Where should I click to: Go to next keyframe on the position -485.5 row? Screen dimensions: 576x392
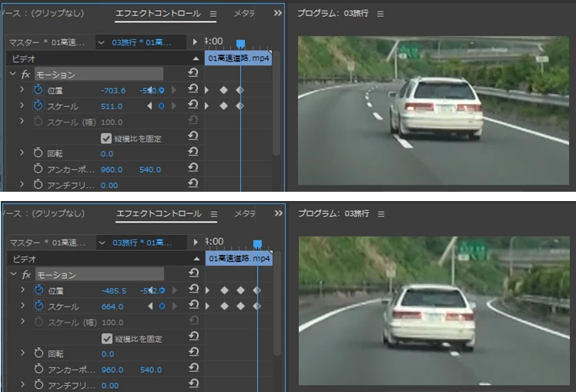(x=174, y=290)
